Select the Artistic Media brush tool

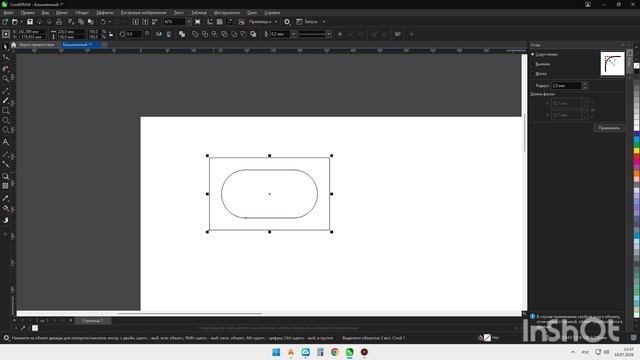[x=5, y=100]
